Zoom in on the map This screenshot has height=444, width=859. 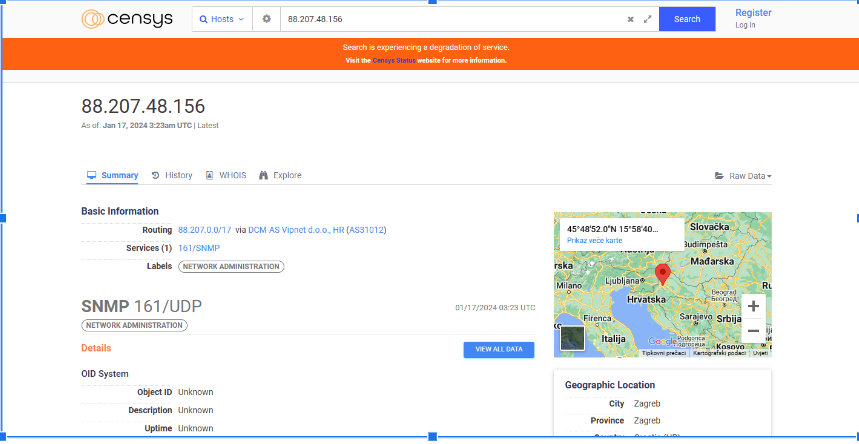(753, 306)
